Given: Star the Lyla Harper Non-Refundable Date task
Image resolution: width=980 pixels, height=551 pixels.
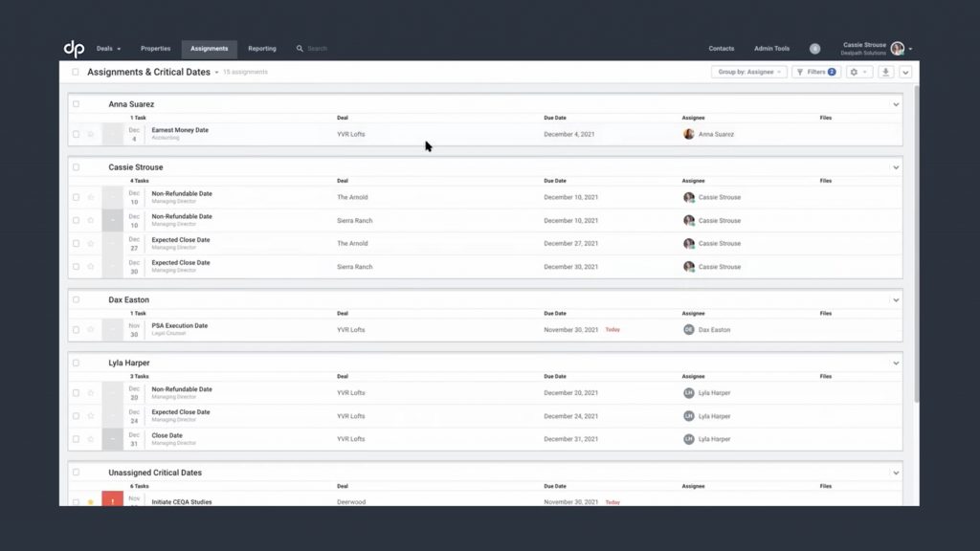Looking at the screenshot, I should [91, 393].
